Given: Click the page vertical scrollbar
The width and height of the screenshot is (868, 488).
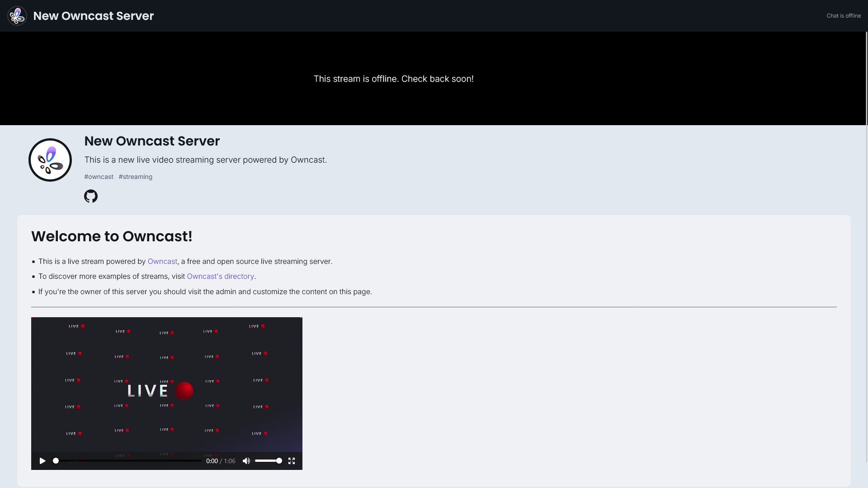Looking at the screenshot, I should (x=867, y=78).
